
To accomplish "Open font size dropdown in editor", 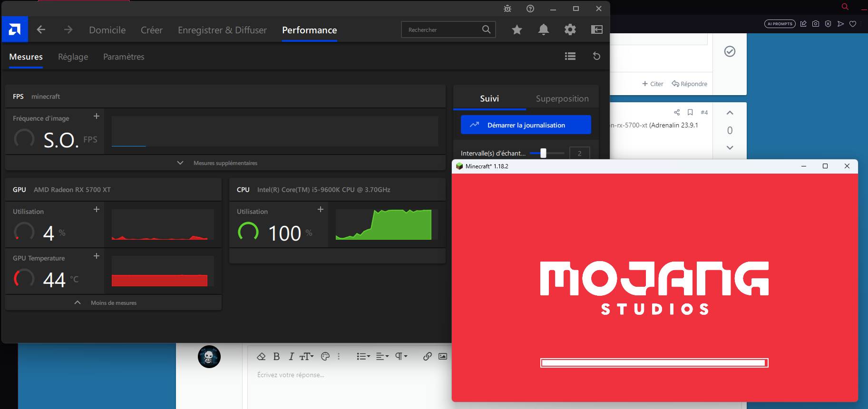I will pos(307,356).
